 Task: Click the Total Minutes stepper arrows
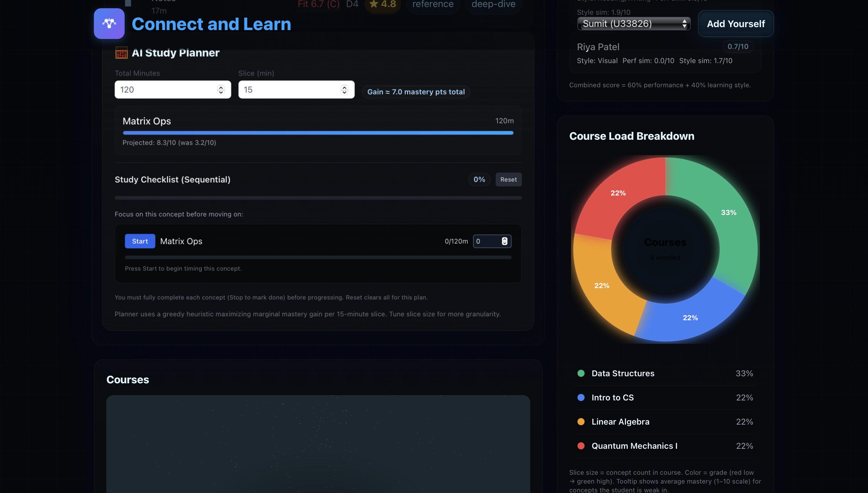coord(221,90)
